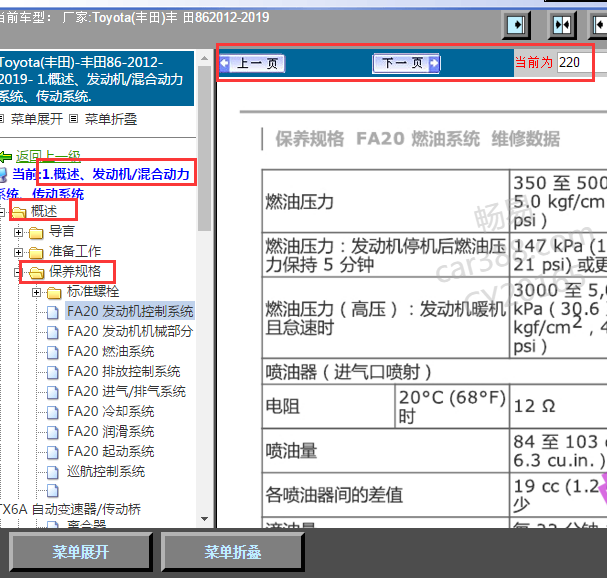Open FA20 进气/排气系统 document

coord(126,391)
